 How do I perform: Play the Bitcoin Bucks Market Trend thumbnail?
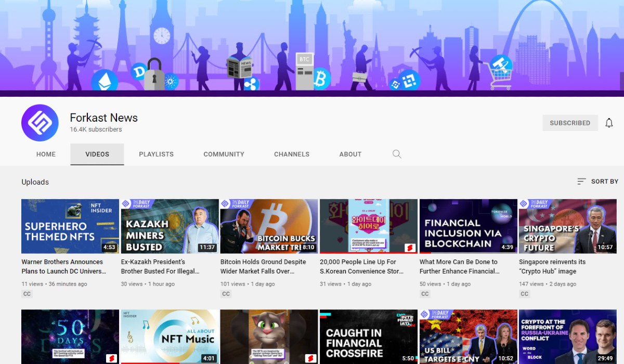pos(269,226)
